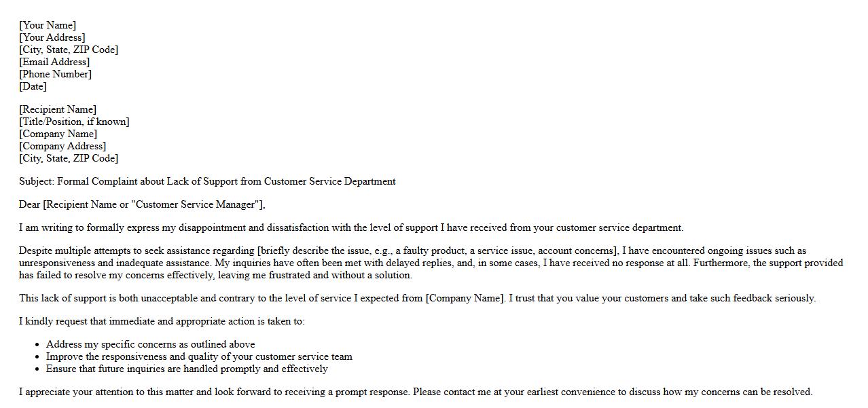This screenshot has width=868, height=408.
Task: Click the [Company Address] placeholder
Action: pos(62,146)
